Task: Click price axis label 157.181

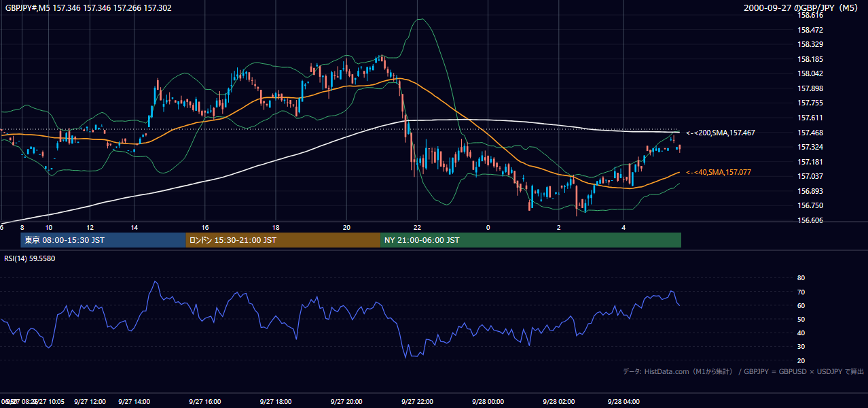Action: pyautogui.click(x=810, y=162)
